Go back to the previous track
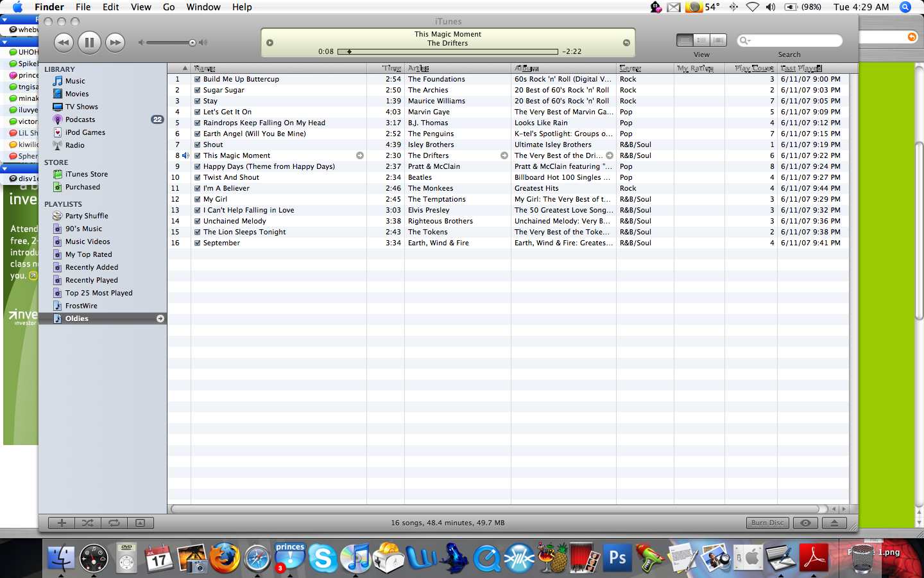 (x=64, y=43)
